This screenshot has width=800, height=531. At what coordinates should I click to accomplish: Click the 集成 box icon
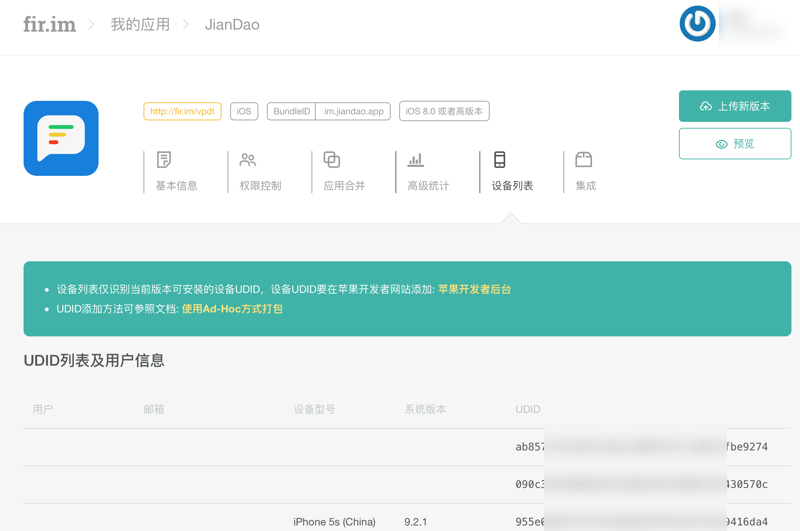pos(584,160)
